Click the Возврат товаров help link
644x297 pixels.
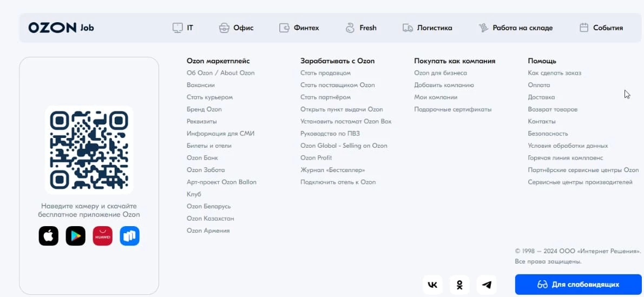553,109
